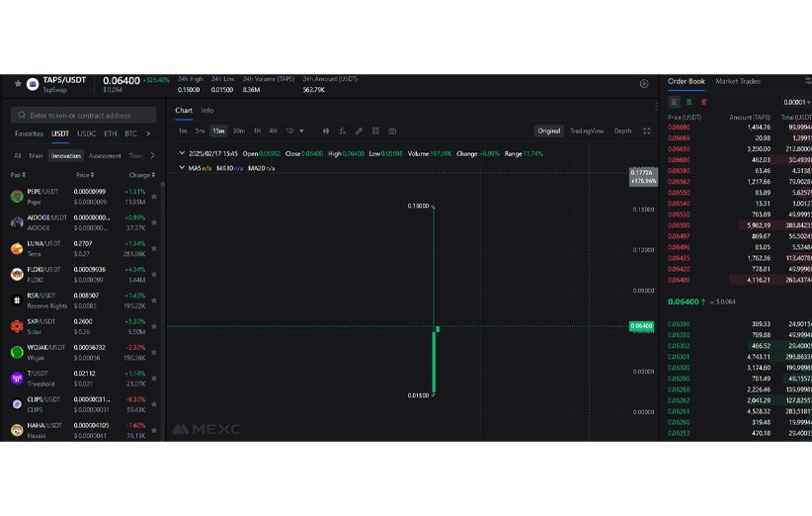Favorite T/USDT with star
Image resolution: width=812 pixels, height=516 pixels.
pyautogui.click(x=154, y=379)
